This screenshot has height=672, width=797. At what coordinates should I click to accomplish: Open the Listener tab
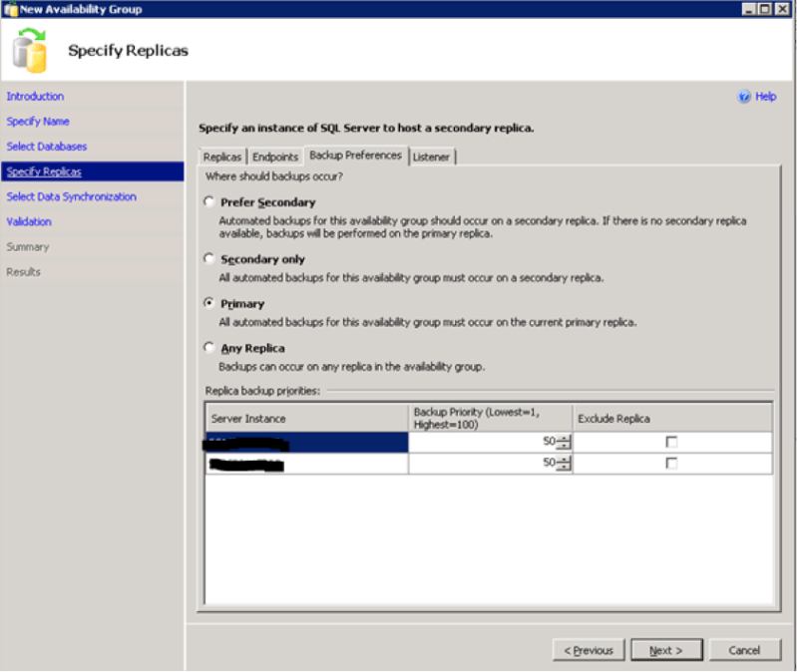[431, 157]
